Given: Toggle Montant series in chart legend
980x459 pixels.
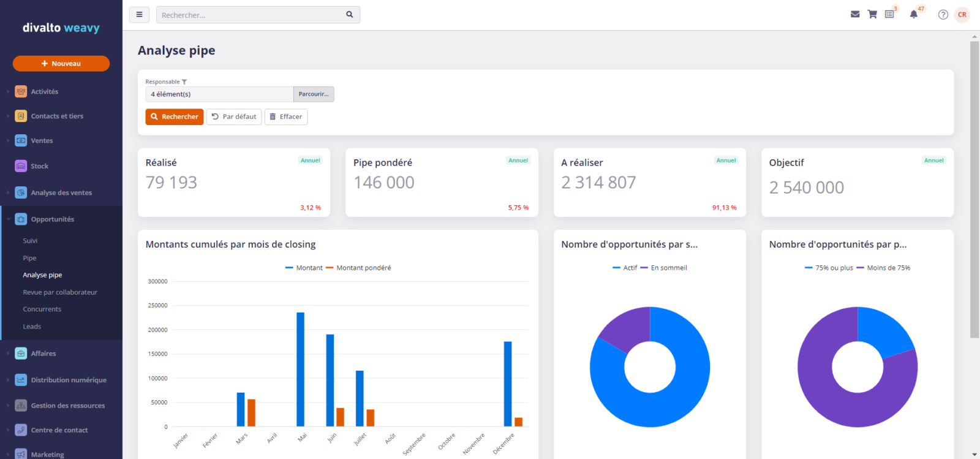Looking at the screenshot, I should click(x=304, y=268).
